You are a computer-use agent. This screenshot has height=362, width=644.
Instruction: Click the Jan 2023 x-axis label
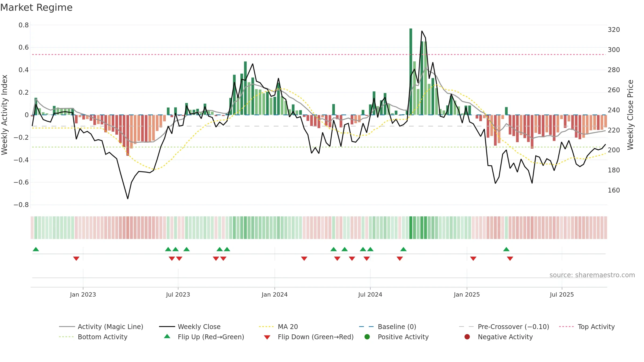pos(83,295)
